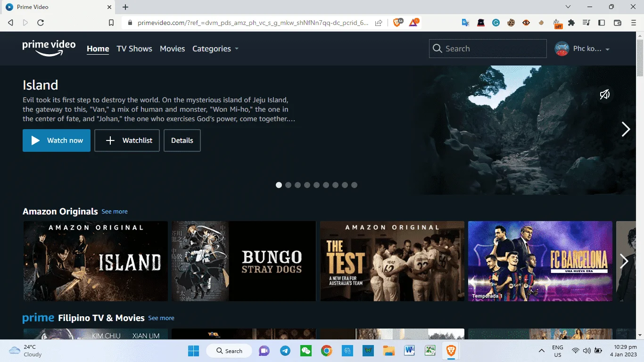Click the bookmark icon in address bar
The width and height of the screenshot is (644, 362).
tap(111, 22)
